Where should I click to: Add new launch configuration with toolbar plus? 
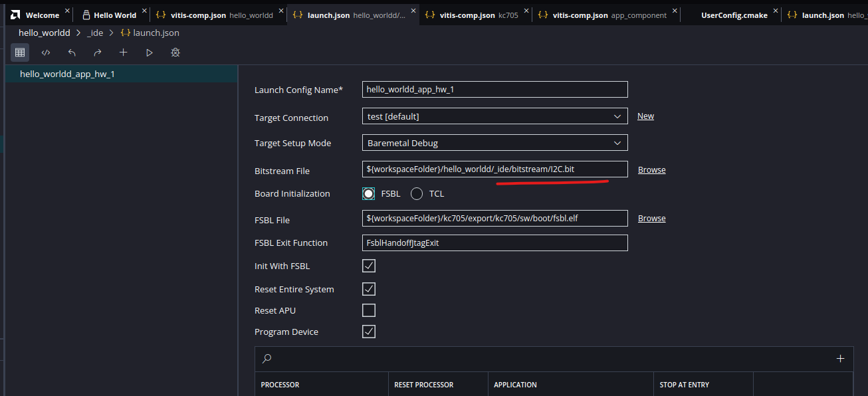tap(123, 52)
